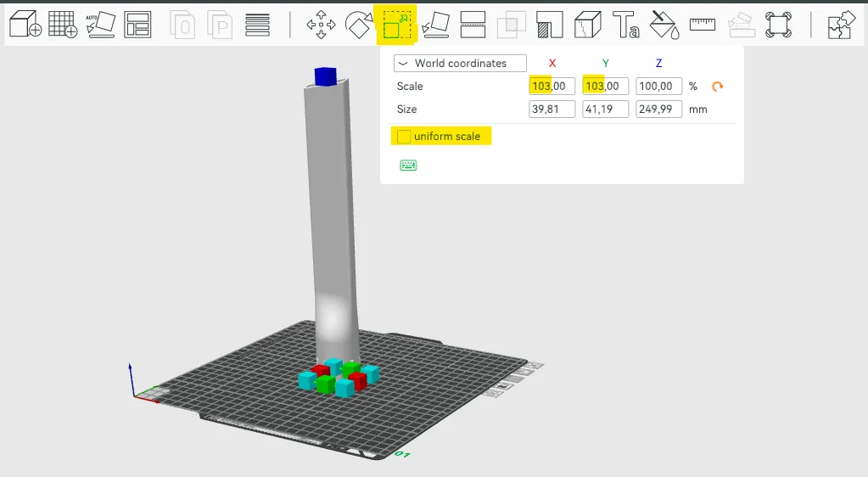
Task: Click the green Y column header
Action: click(605, 63)
